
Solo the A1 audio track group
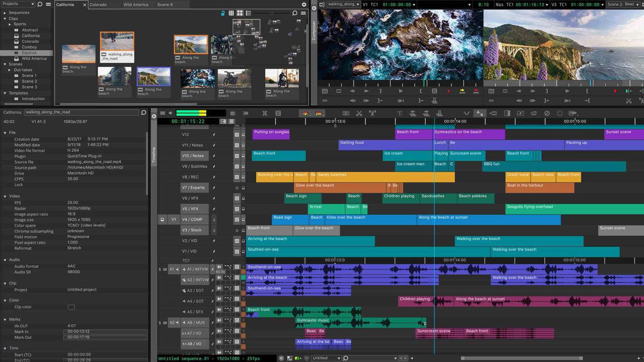(160, 269)
